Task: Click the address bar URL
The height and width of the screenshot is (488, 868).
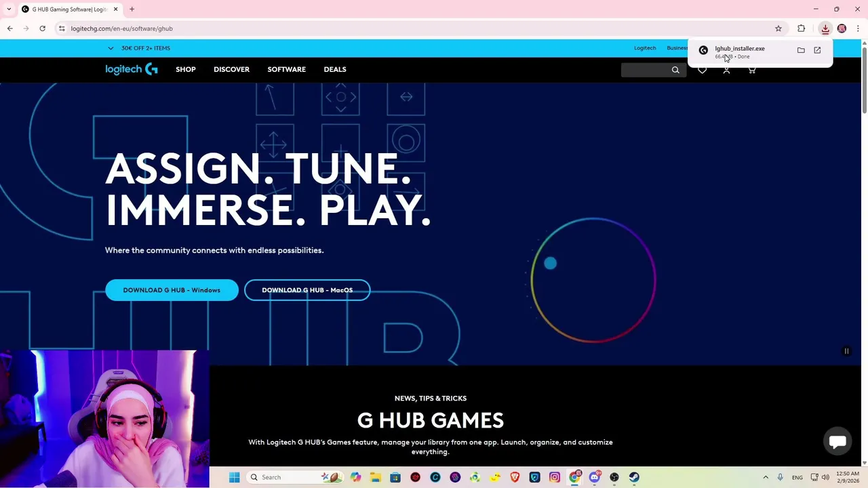Action: tap(122, 28)
